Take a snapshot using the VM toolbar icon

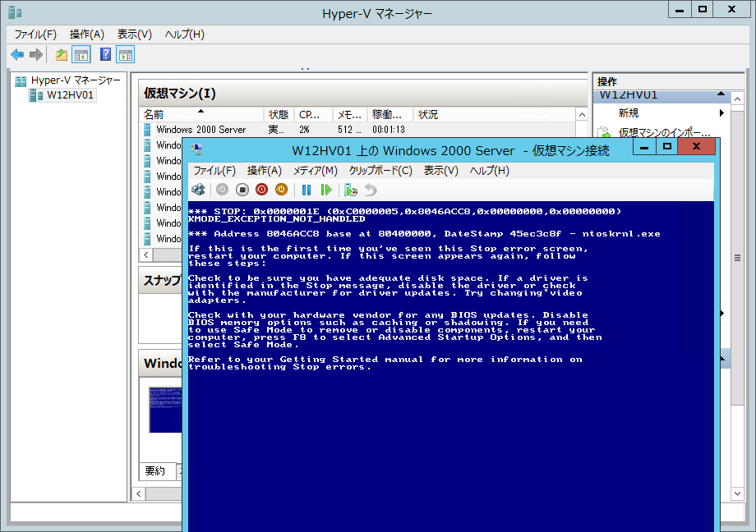(351, 190)
